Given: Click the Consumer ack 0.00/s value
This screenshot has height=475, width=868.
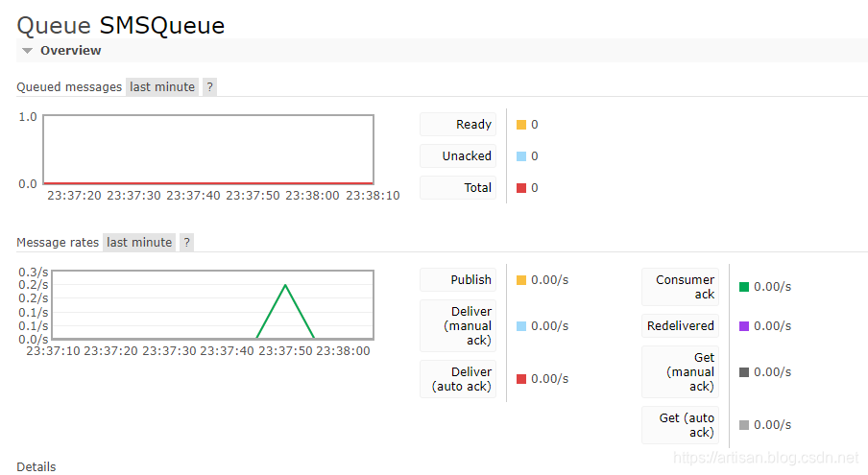Looking at the screenshot, I should [772, 286].
